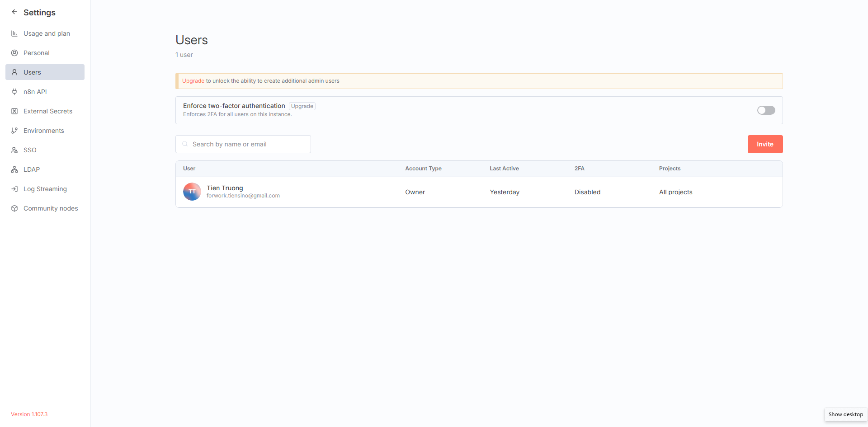Click the Disabled 2FA cell
The width and height of the screenshot is (868, 427).
click(587, 192)
